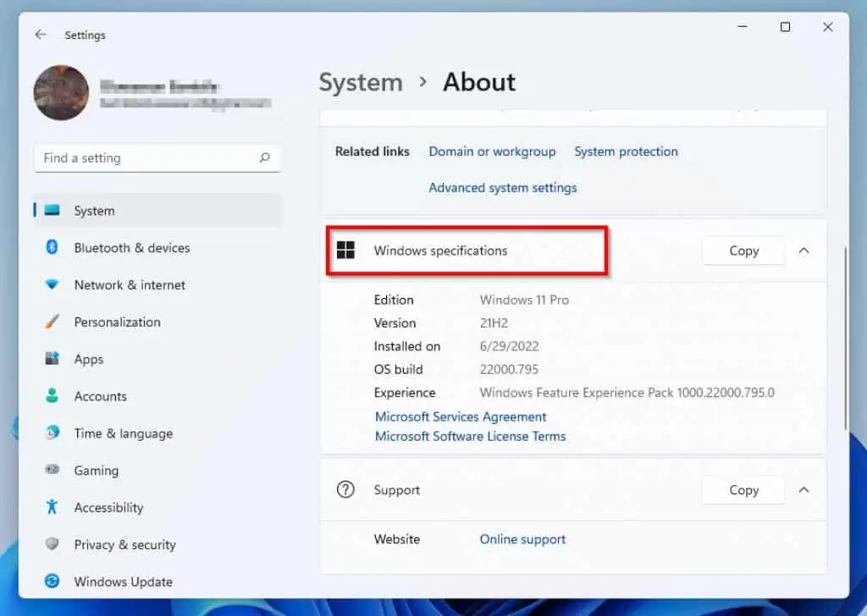Open Bluetooth & devices settings
The height and width of the screenshot is (616, 867).
tap(157, 248)
